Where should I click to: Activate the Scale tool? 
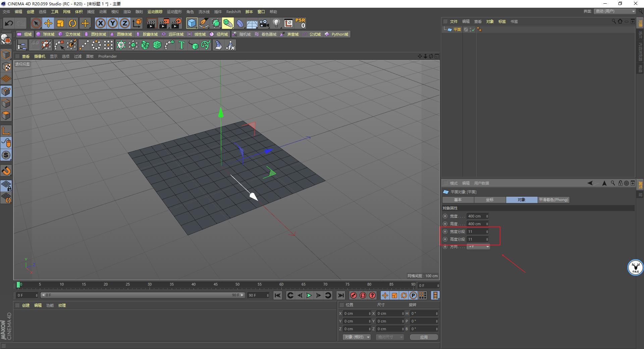pyautogui.click(x=60, y=23)
